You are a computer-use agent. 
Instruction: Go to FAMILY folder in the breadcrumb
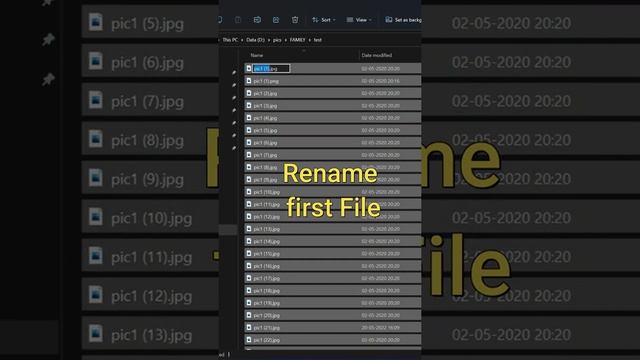(298, 40)
